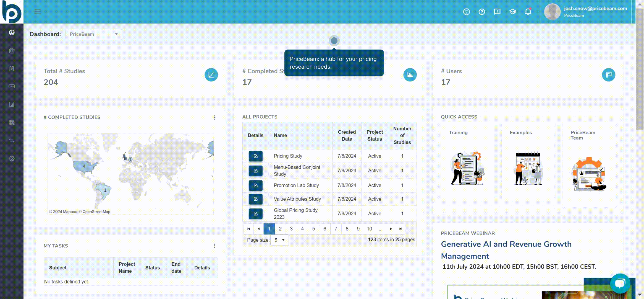
Task: Go to next page of projects
Action: click(391, 229)
